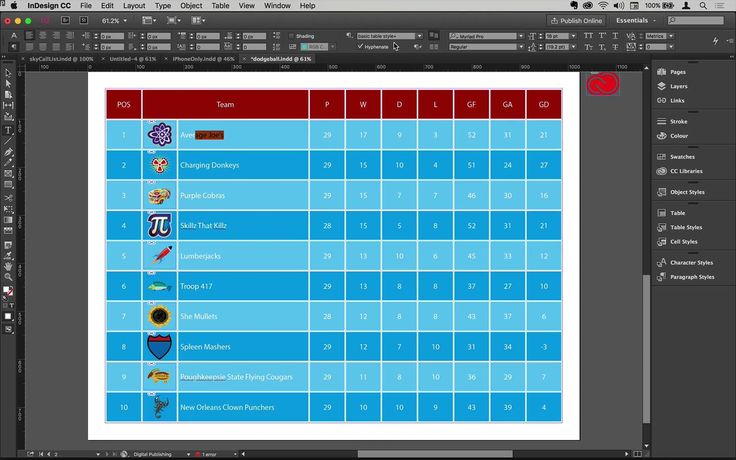Select the Selection tool (black arrow)

coord(8,73)
